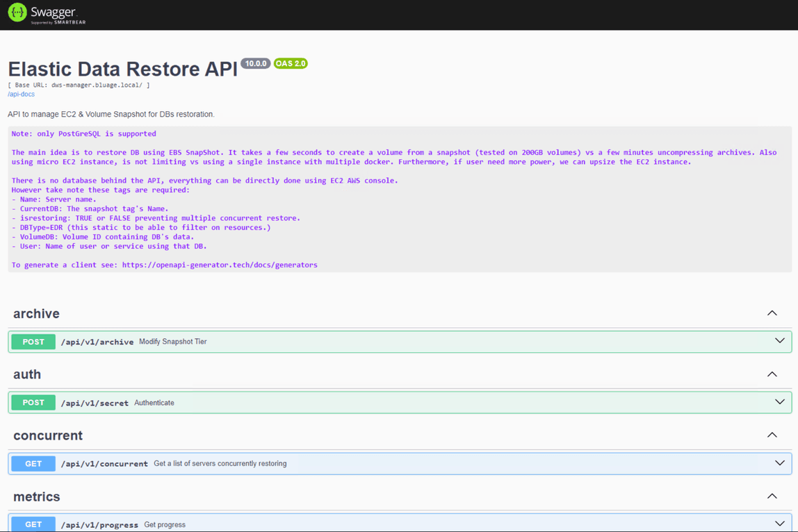Click the archive section title
Image resolution: width=798 pixels, height=532 pixels.
click(x=36, y=313)
